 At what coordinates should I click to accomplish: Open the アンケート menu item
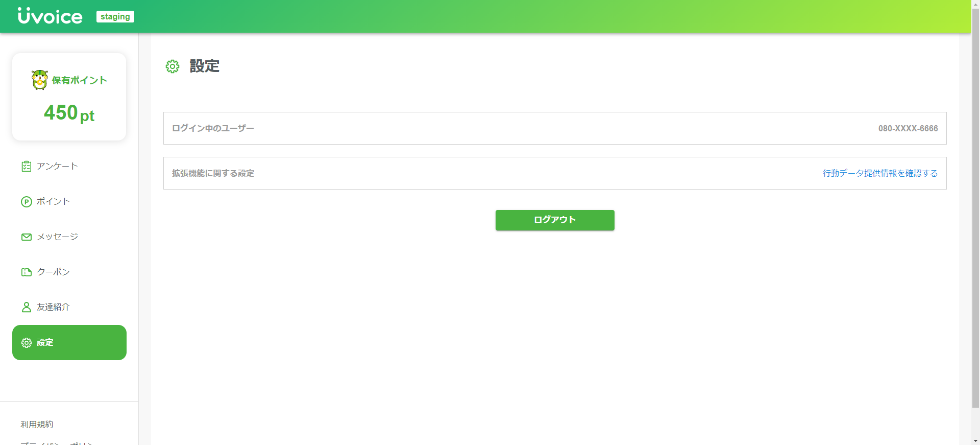[x=69, y=167]
